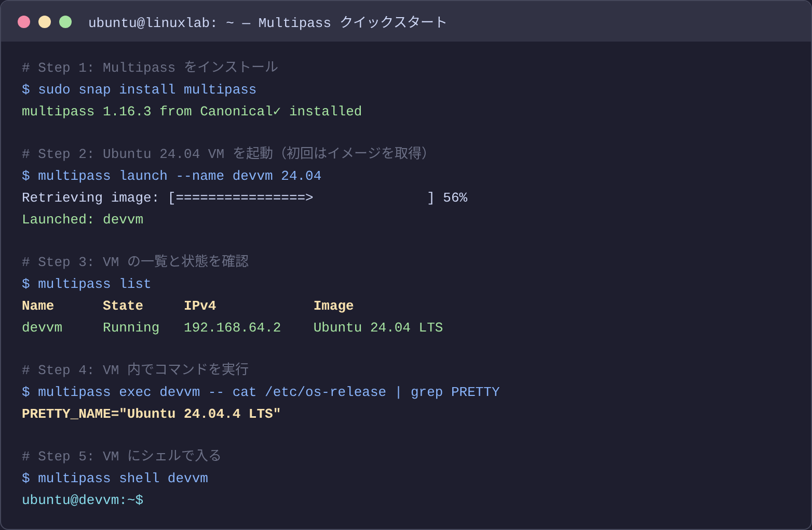Click the comment '# Step 1: Multipass をインストール'
812x530 pixels.
click(150, 67)
